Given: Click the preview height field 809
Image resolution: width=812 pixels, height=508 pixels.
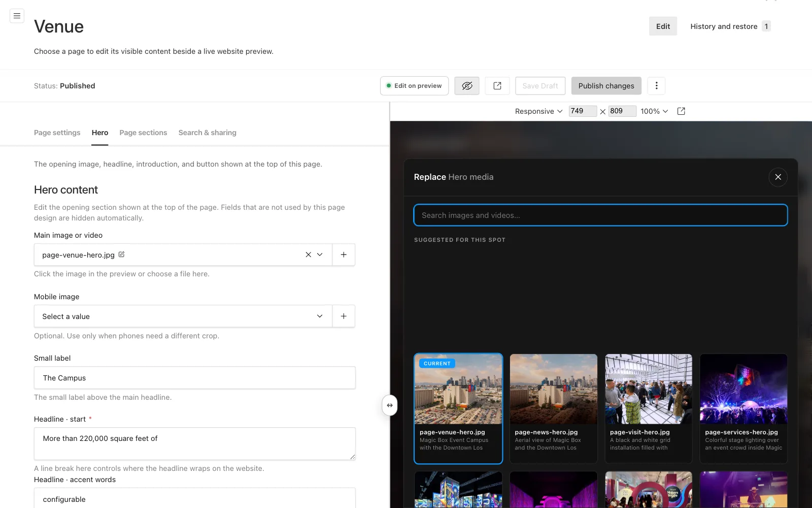Looking at the screenshot, I should (x=622, y=111).
